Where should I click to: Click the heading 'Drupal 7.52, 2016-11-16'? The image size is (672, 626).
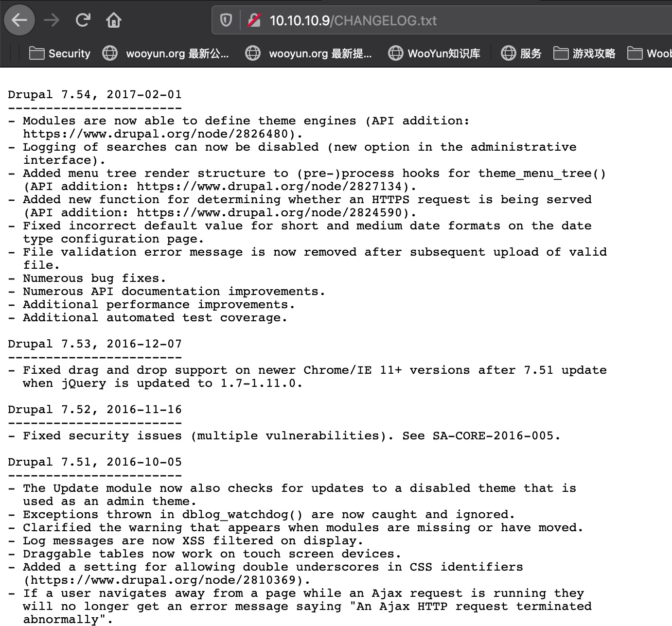pyautogui.click(x=95, y=410)
